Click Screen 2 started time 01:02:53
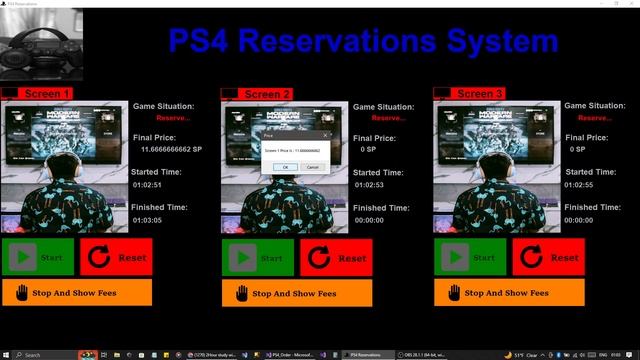The width and height of the screenshot is (640, 360). (369, 185)
